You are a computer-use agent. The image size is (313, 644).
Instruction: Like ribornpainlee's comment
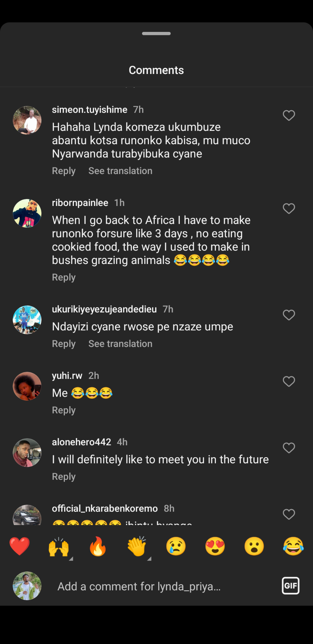click(x=289, y=209)
